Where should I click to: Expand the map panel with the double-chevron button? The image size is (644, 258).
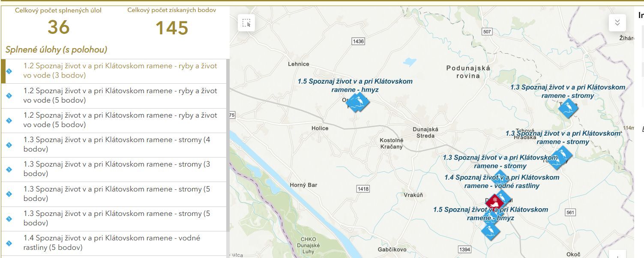[x=617, y=23]
